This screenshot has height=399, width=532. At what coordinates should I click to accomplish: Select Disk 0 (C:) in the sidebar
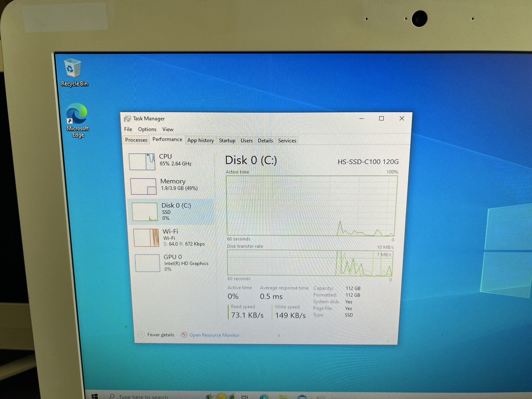pyautogui.click(x=169, y=212)
